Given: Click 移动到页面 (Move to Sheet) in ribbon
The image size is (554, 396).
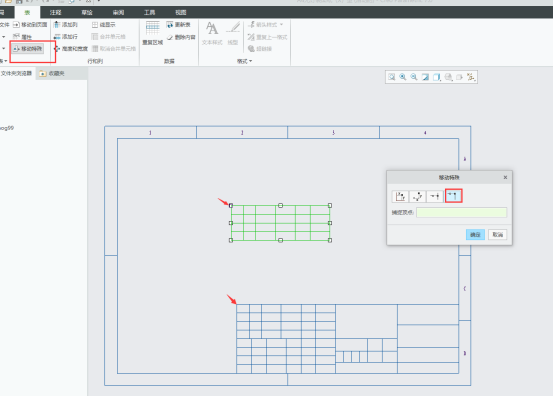Looking at the screenshot, I should click(x=30, y=25).
